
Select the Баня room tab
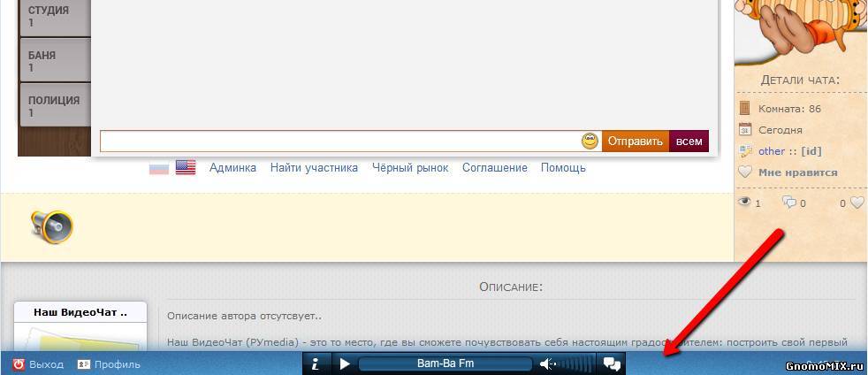pos(54,60)
